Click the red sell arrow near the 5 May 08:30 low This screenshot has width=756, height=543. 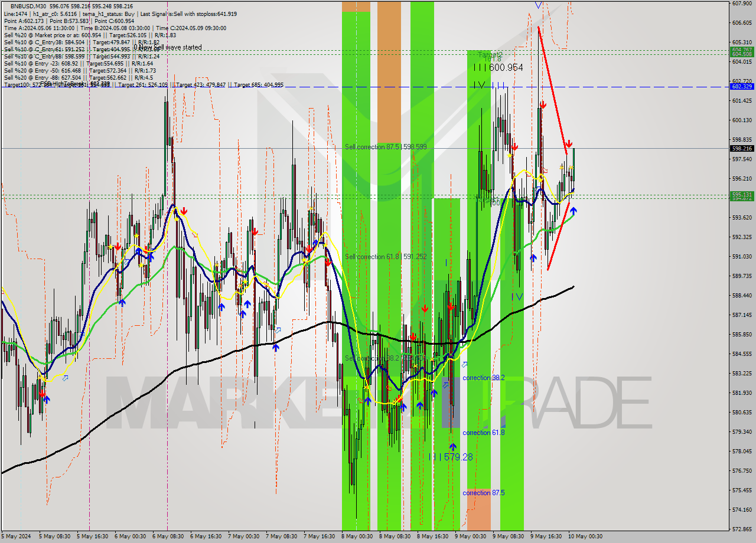[42, 392]
